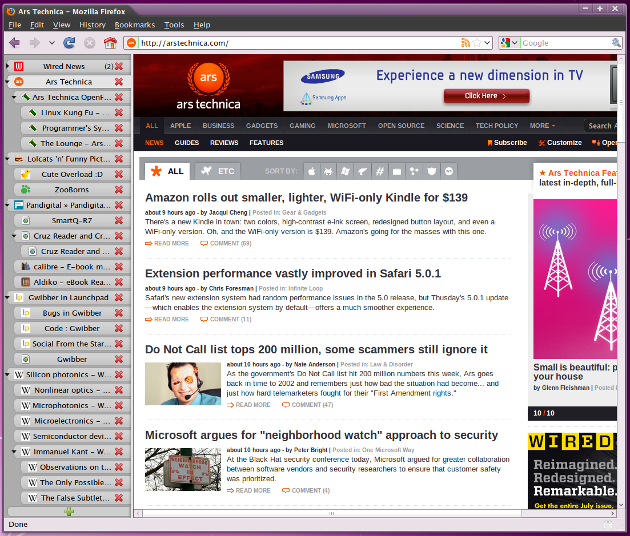Viewport: 630px width, 536px height.
Task: Click the Stop loading button
Action: [90, 43]
